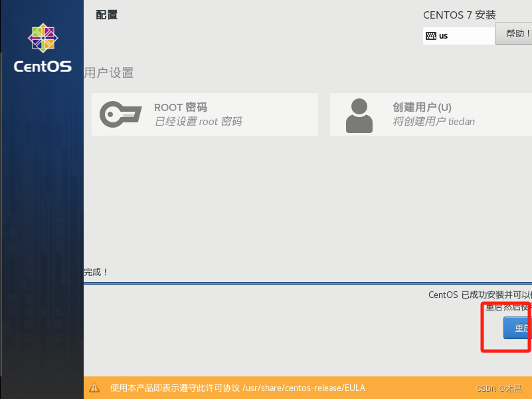532x399 pixels.
Task: Click the CentOS 已成功安装 message
Action: 480,295
